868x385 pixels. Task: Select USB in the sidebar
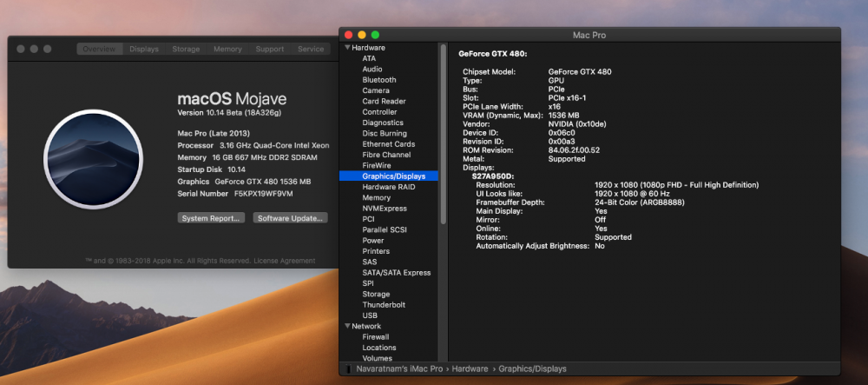[370, 315]
